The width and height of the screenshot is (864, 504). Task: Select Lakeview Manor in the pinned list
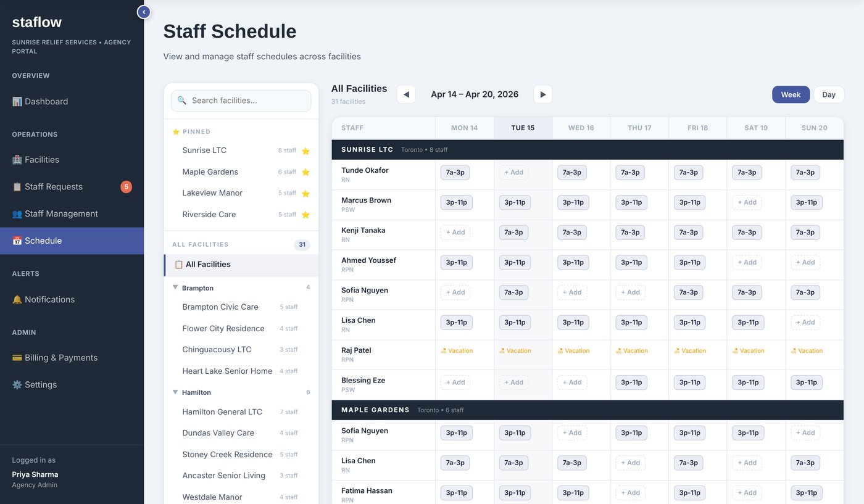[x=241, y=193]
